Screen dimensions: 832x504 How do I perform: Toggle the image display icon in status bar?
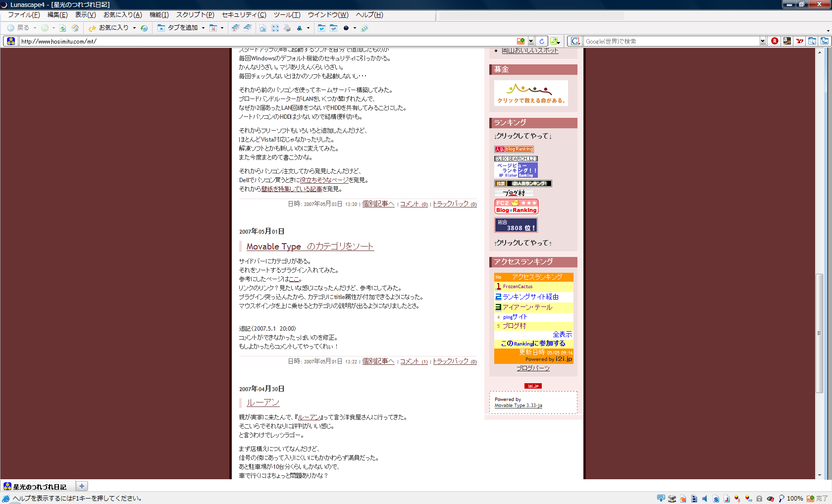[683, 499]
